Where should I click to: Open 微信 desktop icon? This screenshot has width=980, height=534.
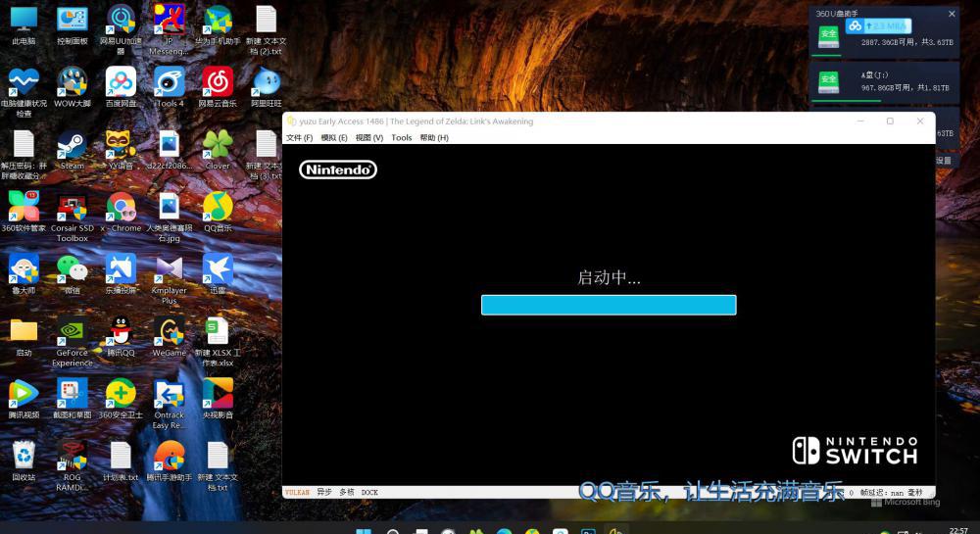72,273
